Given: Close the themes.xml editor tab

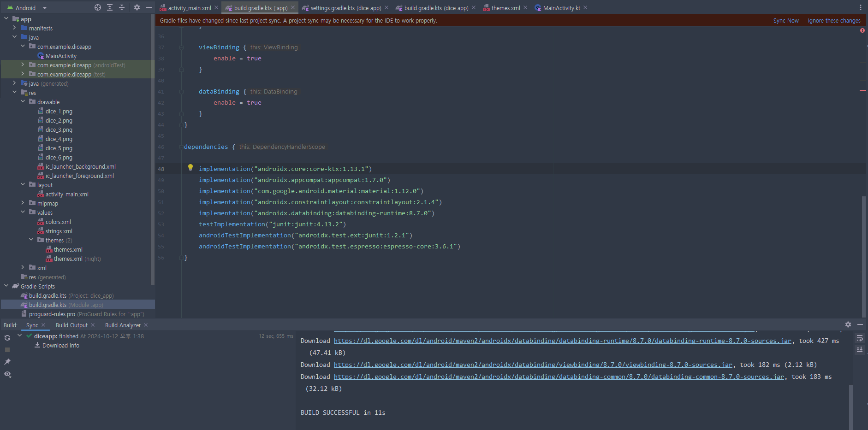Looking at the screenshot, I should 525,7.
